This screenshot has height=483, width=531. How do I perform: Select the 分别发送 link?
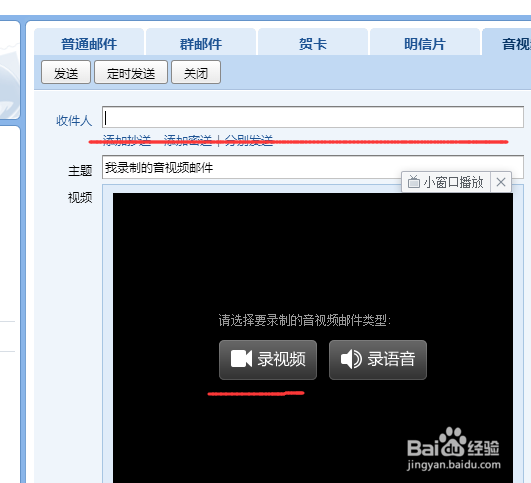tap(249, 140)
